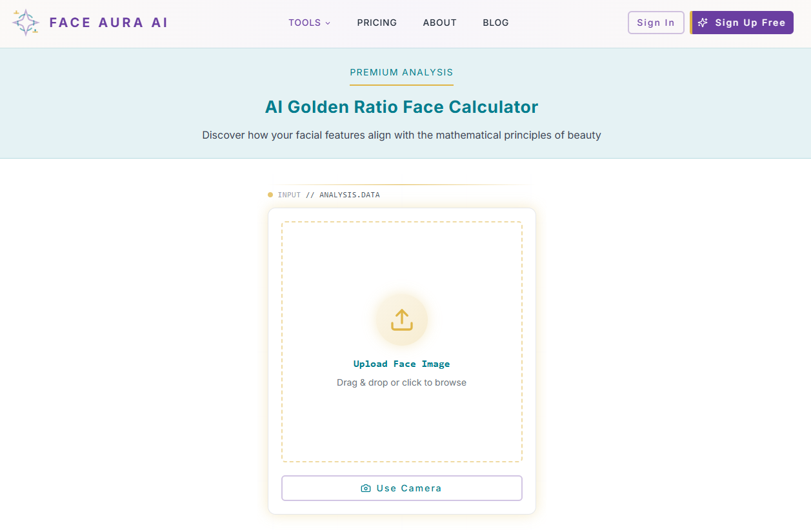Click the upload arrow icon

pos(401,320)
